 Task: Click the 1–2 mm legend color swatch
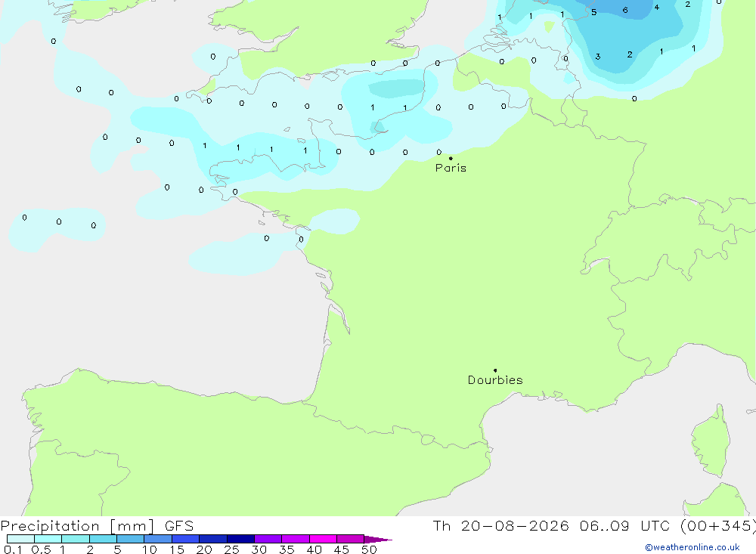coord(76,539)
